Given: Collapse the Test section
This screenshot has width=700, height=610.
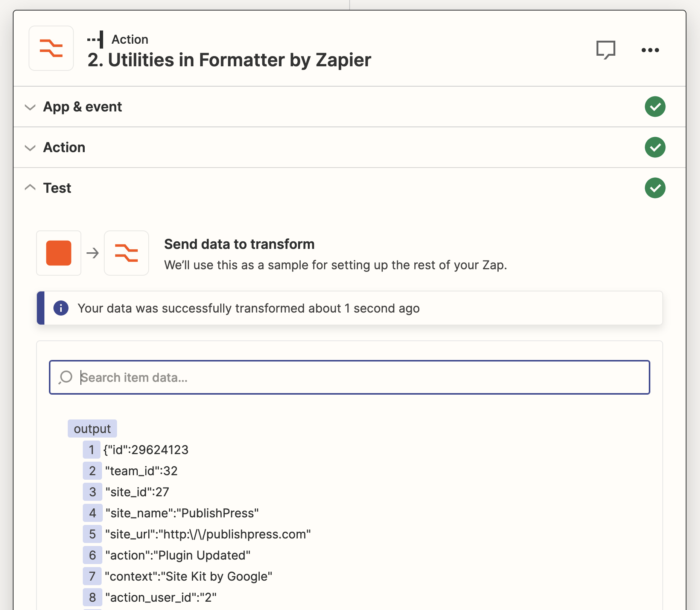Looking at the screenshot, I should [x=30, y=188].
